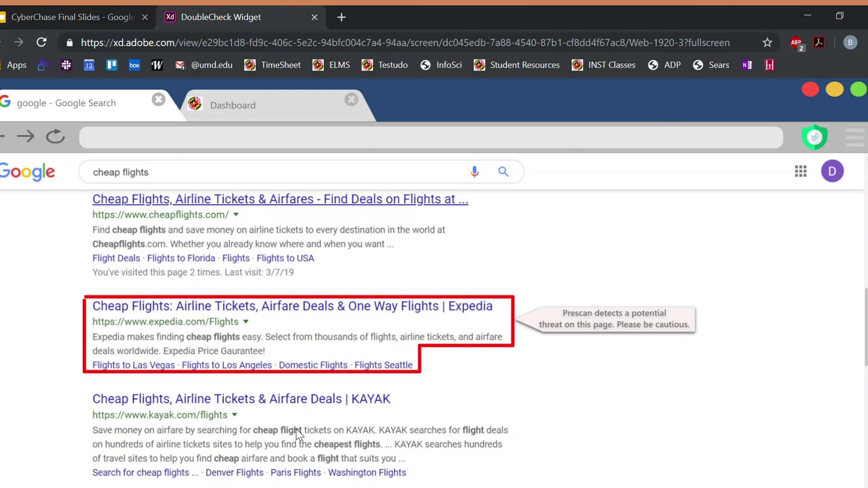868x488 pixels.
Task: Open the Box bookmark icon
Action: click(134, 65)
